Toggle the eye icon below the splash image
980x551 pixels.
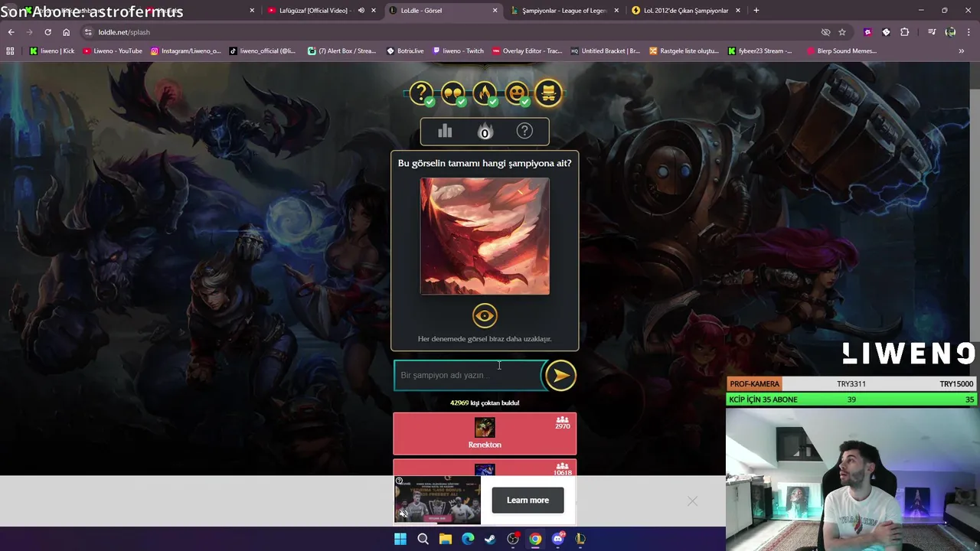(x=485, y=315)
